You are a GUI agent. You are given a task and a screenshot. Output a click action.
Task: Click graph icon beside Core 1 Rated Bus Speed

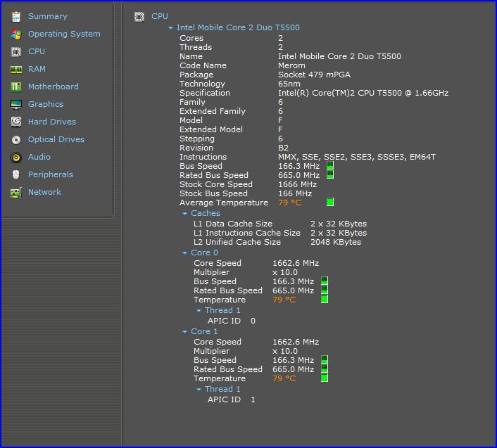coord(325,369)
